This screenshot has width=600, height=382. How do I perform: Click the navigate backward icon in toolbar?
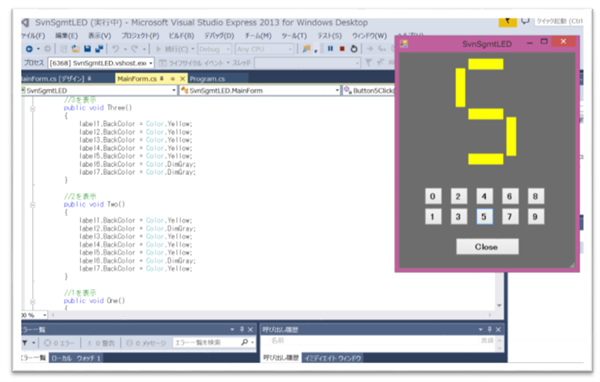[x=29, y=49]
